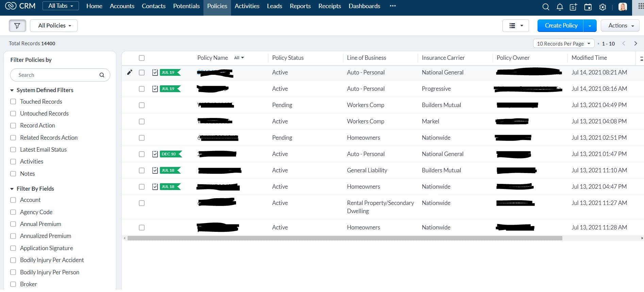Image resolution: width=644 pixels, height=292 pixels.
Task: Open the calendar icon in top bar
Action: coord(588,7)
